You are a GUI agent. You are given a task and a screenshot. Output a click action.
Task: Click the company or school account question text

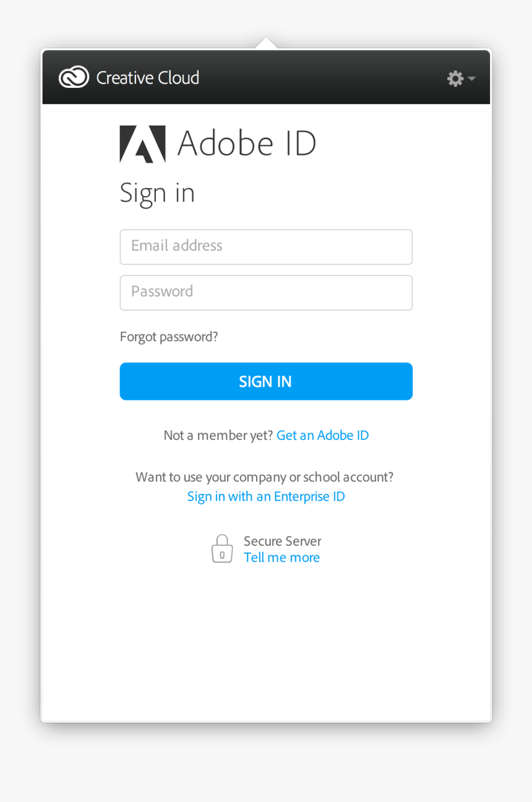[x=265, y=477]
